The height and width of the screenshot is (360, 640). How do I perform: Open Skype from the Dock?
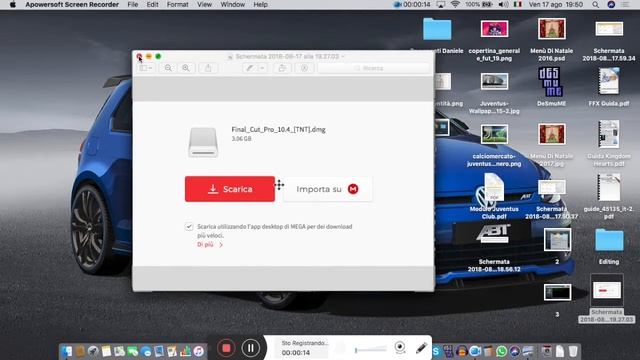pyautogui.click(x=436, y=351)
